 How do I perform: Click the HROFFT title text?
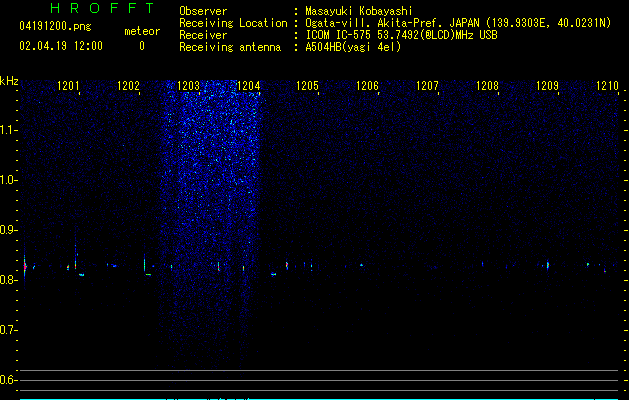[102, 8]
